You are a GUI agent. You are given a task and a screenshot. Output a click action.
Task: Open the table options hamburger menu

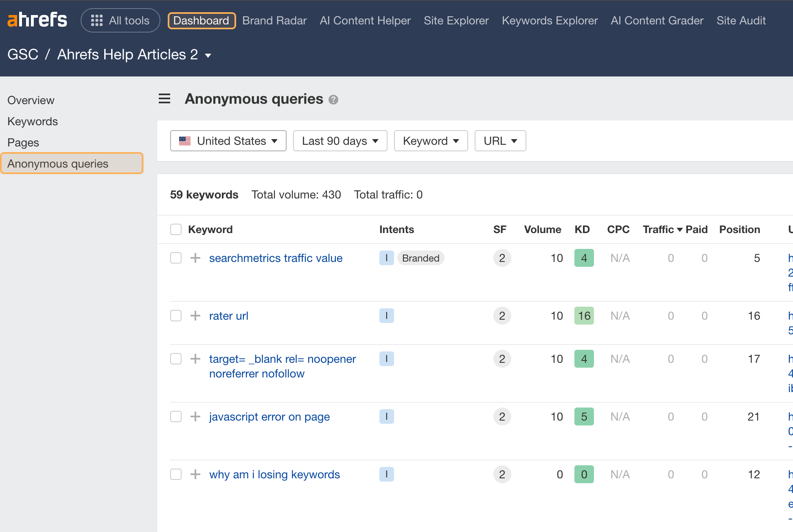pos(164,98)
